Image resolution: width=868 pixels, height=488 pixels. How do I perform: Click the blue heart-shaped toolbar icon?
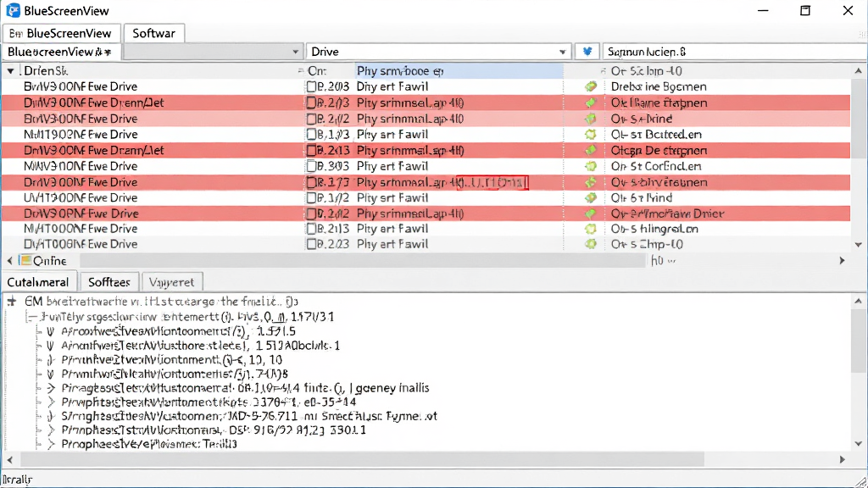coord(587,52)
